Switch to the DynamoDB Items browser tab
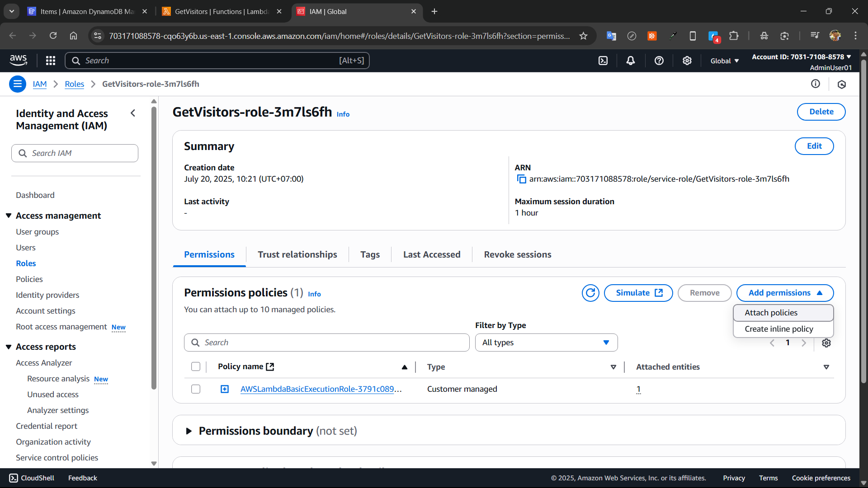 coord(87,11)
